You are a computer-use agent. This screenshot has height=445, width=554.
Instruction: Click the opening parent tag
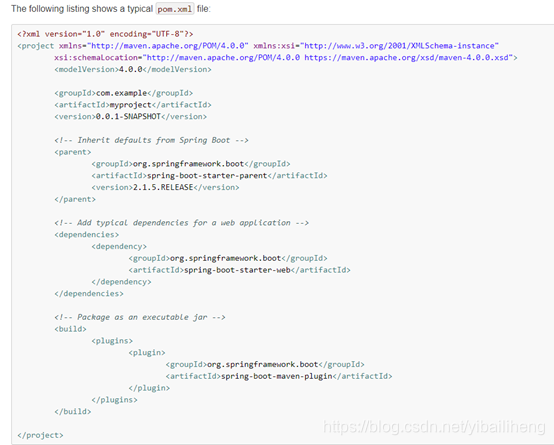coord(73,152)
